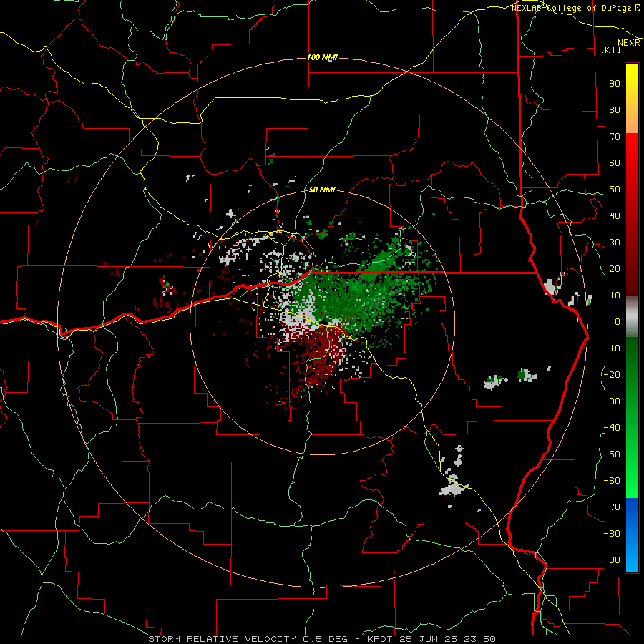This screenshot has height=644, width=644.
Task: Click the -20 value on the velocity scale
Action: pos(612,374)
